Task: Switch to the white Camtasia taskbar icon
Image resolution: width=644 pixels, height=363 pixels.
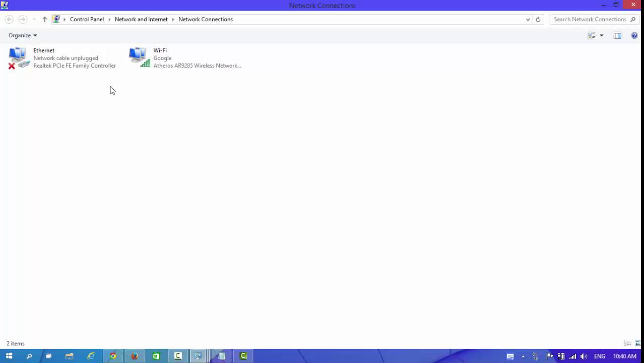Action: (178, 356)
